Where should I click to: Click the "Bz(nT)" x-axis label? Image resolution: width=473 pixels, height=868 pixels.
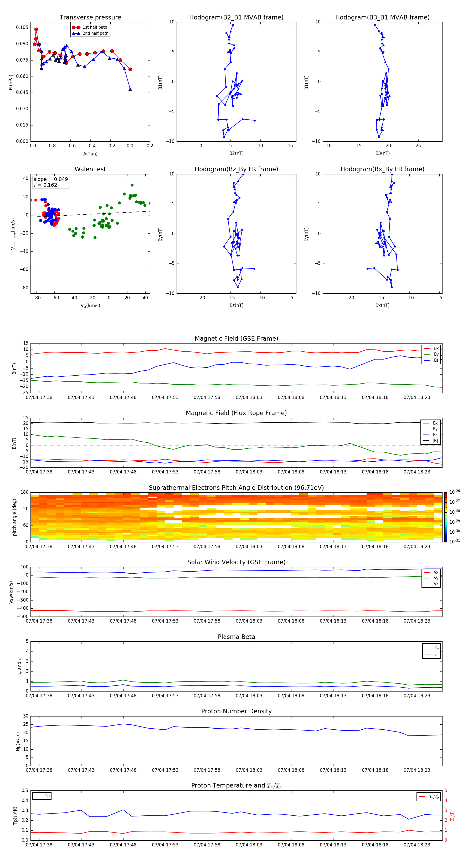(236, 305)
